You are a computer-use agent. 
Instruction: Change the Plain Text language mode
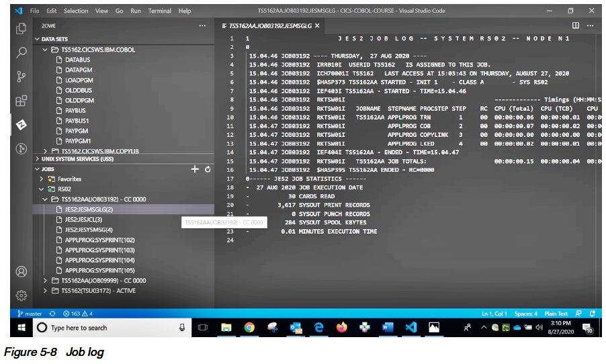tap(556, 314)
